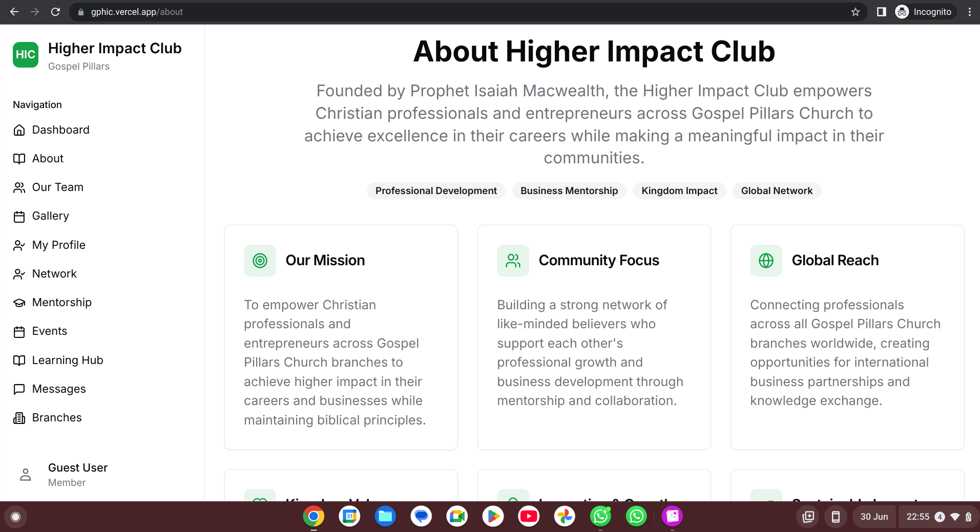Click the Global Reach globe icon
Image resolution: width=980 pixels, height=532 pixels.
pyautogui.click(x=766, y=261)
